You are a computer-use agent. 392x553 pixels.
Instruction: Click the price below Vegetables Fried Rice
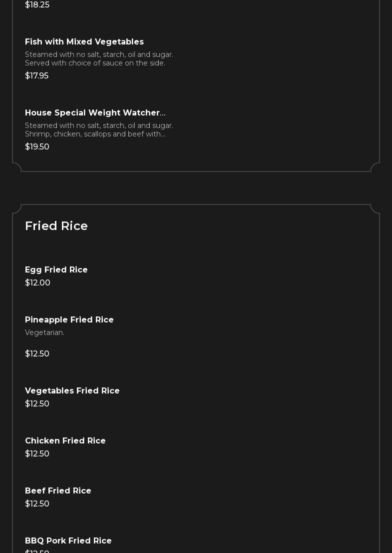(37, 404)
